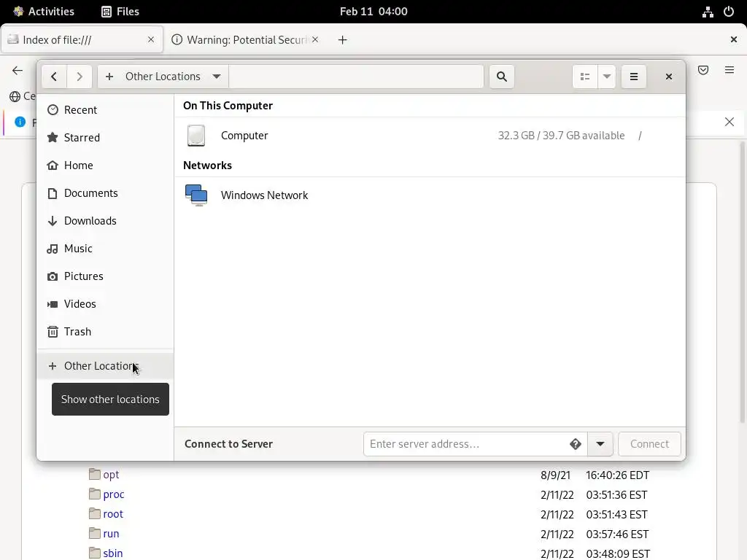747x560 pixels.
Task: Open a new browser tab
Action: click(x=342, y=39)
